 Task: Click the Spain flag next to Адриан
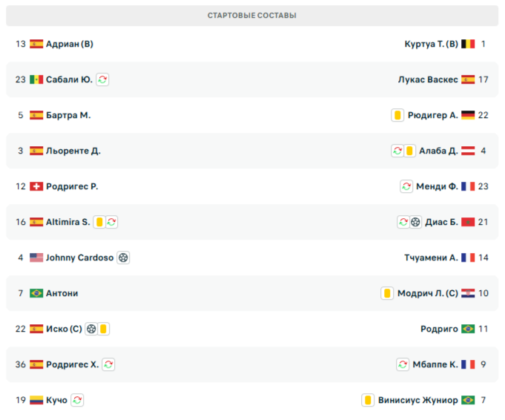(x=36, y=44)
